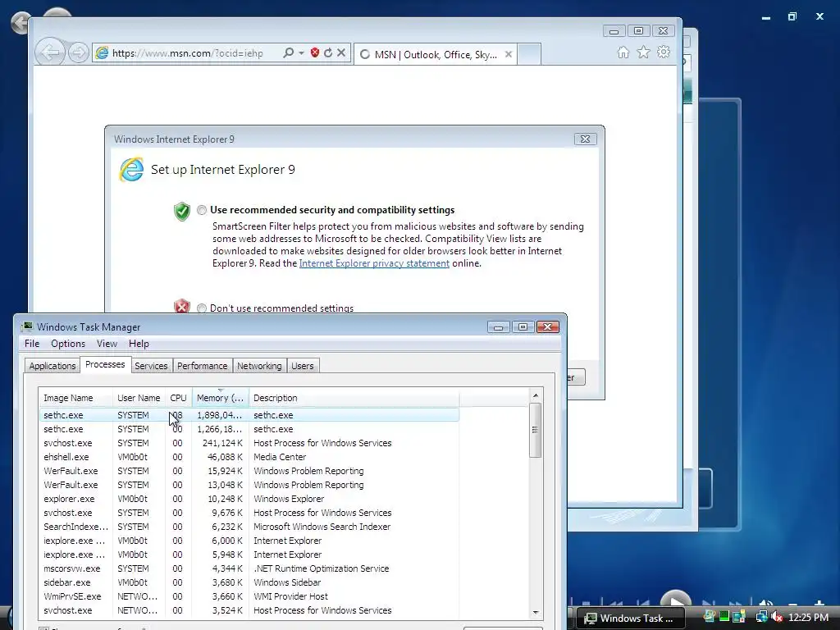Click the process list scrollbar thumb
This screenshot has height=630, width=840.
[535, 430]
